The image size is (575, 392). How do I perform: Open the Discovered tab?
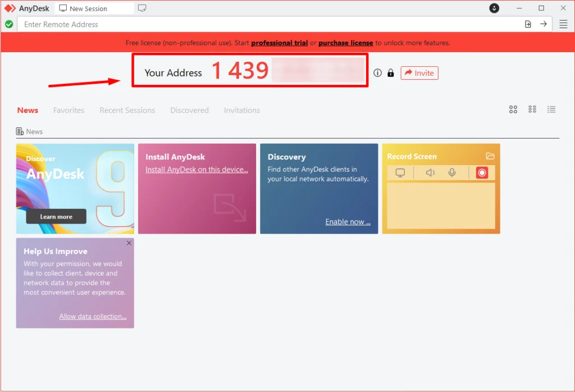coord(189,110)
